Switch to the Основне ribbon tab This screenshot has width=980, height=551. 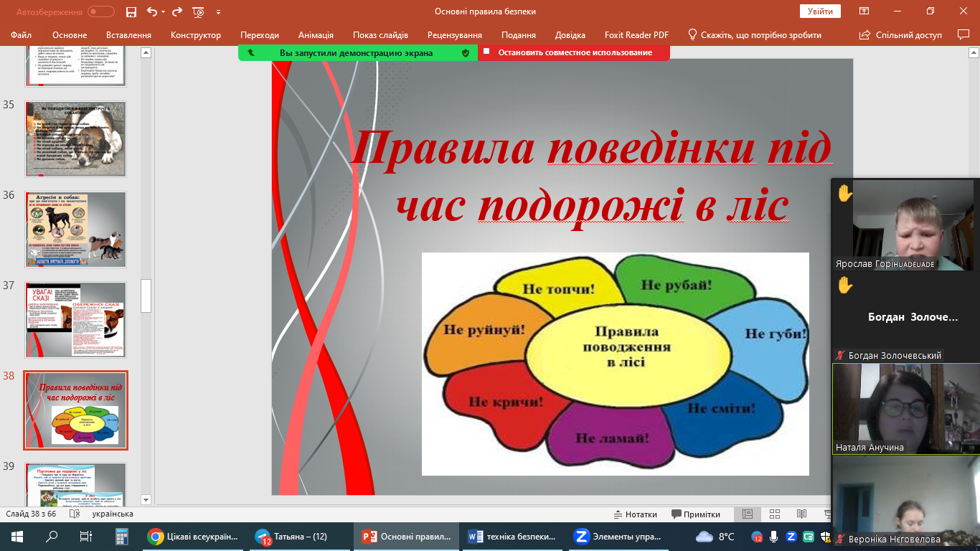pos(70,34)
